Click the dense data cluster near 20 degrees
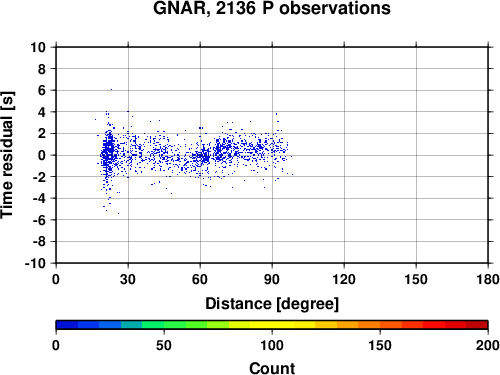The width and height of the screenshot is (500, 375). (x=108, y=153)
